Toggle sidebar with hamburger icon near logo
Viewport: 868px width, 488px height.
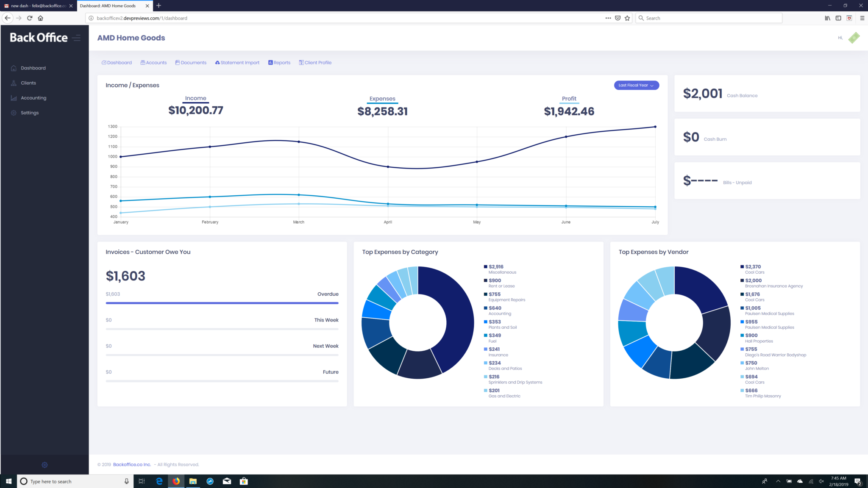[76, 38]
